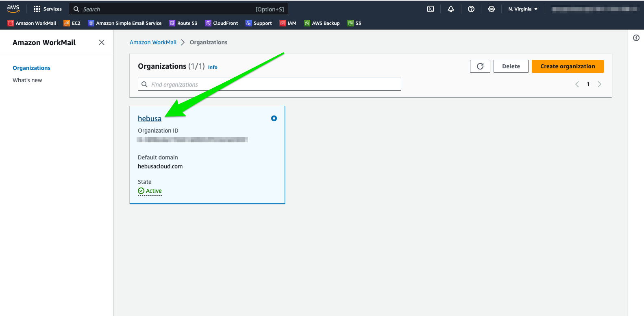Open What's new in the sidebar
The image size is (644, 316).
click(x=27, y=80)
